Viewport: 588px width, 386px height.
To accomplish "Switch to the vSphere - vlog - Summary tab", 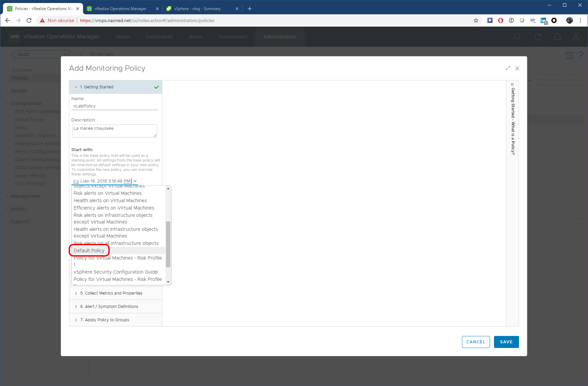I will [x=197, y=9].
